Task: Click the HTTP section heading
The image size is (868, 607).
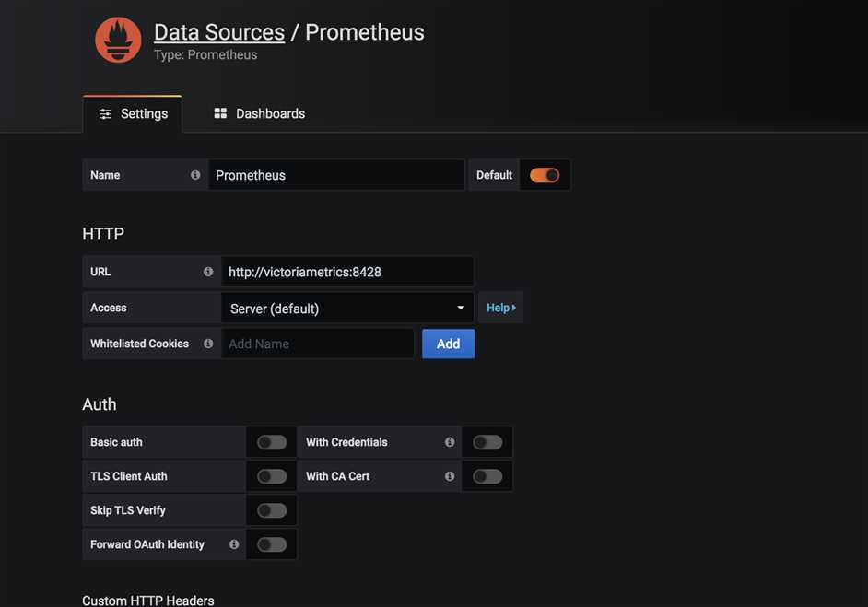Action: click(x=103, y=234)
